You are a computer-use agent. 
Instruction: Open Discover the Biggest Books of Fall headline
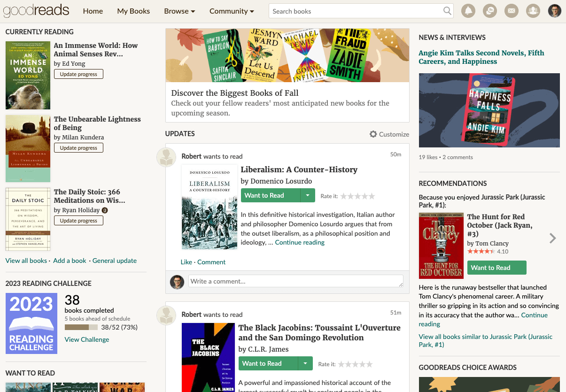point(235,93)
